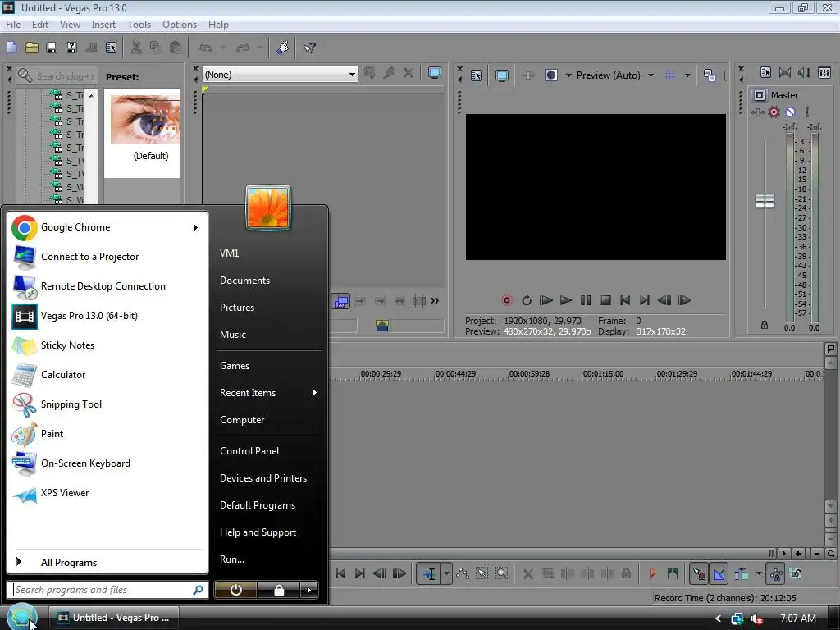
Task: Open the Options menu
Action: pyautogui.click(x=180, y=25)
